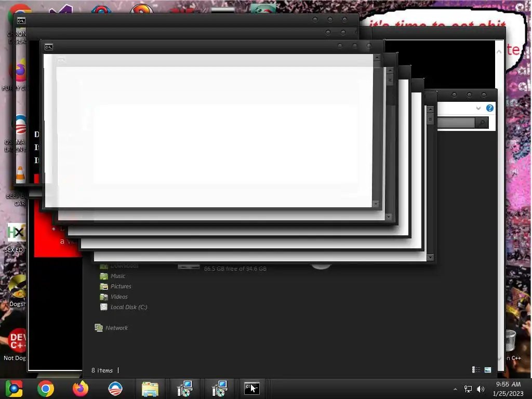The height and width of the screenshot is (399, 532).
Task: Open the volume speaker tray icon
Action: tap(481, 389)
